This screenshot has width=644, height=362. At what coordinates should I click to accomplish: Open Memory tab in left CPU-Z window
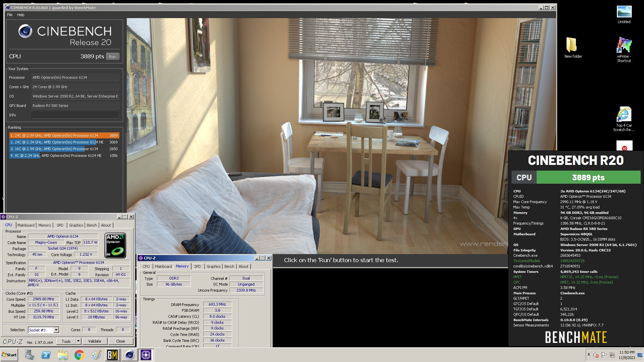tap(45, 225)
